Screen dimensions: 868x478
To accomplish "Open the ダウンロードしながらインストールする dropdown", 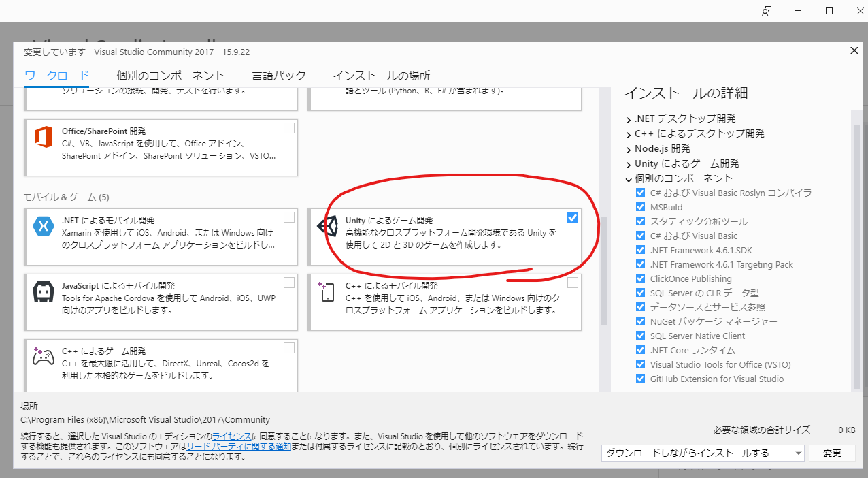I will tap(703, 453).
